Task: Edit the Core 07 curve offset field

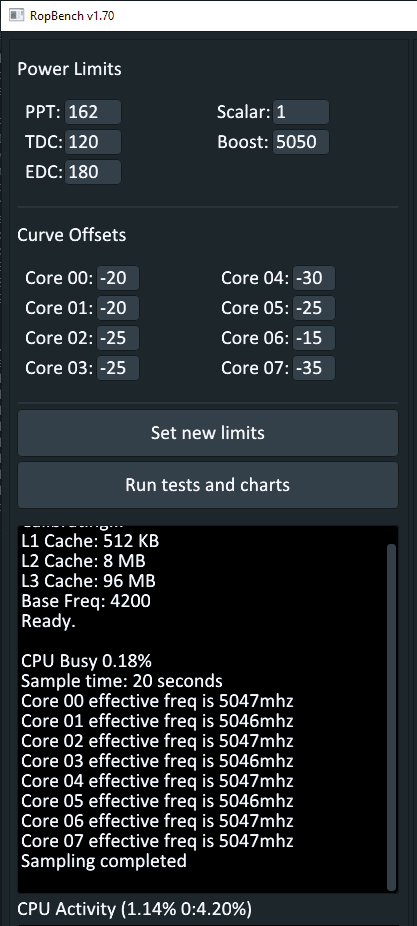Action: [x=314, y=368]
